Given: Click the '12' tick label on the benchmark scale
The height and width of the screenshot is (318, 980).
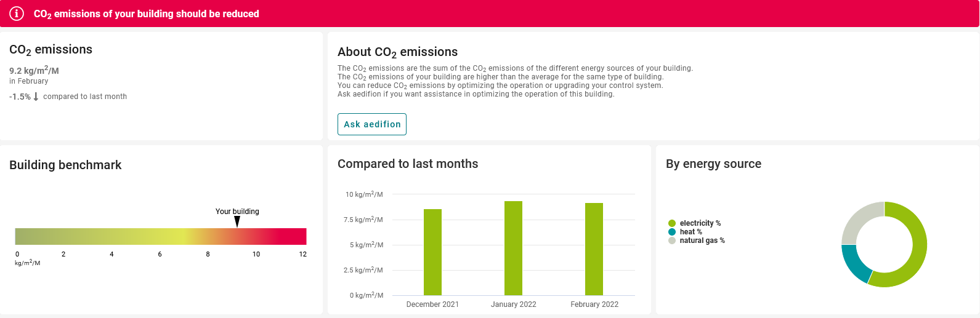Looking at the screenshot, I should [303, 254].
